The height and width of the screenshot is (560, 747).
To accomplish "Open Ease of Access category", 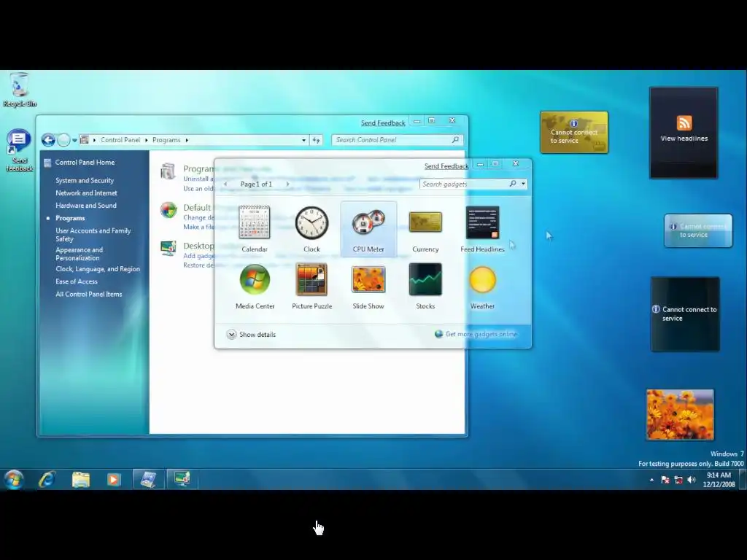I will click(x=76, y=281).
